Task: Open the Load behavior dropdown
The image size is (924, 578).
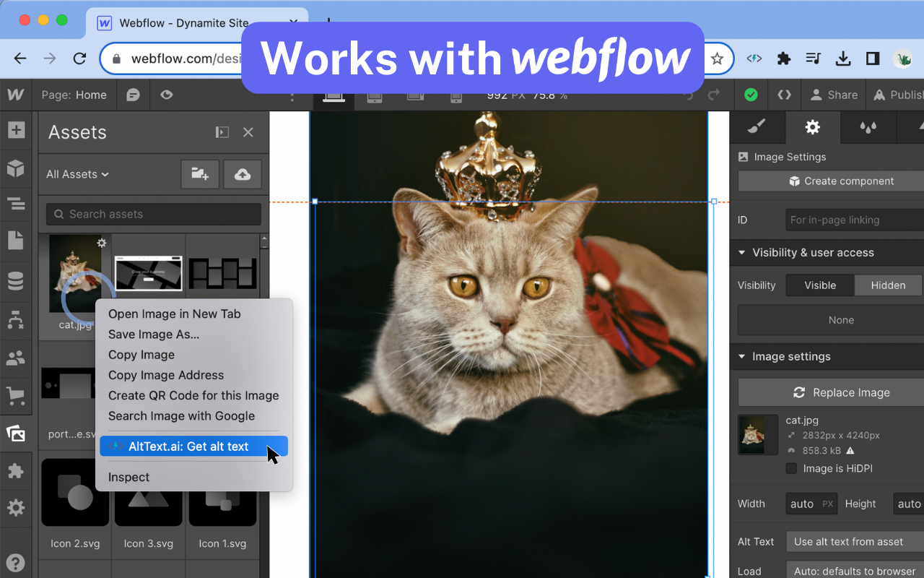Action: pos(855,571)
